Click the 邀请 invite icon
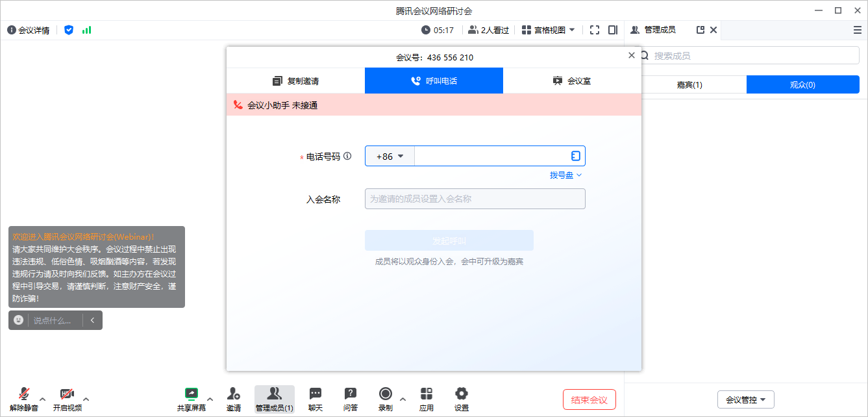This screenshot has width=868, height=417. click(234, 398)
